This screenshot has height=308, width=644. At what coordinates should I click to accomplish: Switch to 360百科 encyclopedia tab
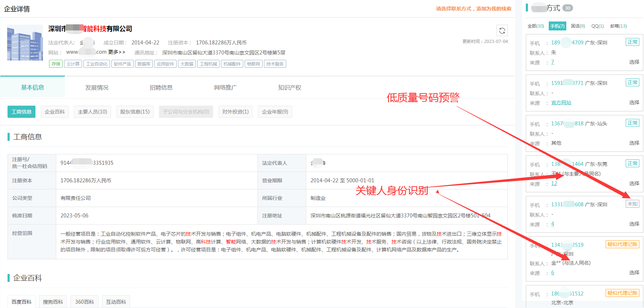click(85, 302)
